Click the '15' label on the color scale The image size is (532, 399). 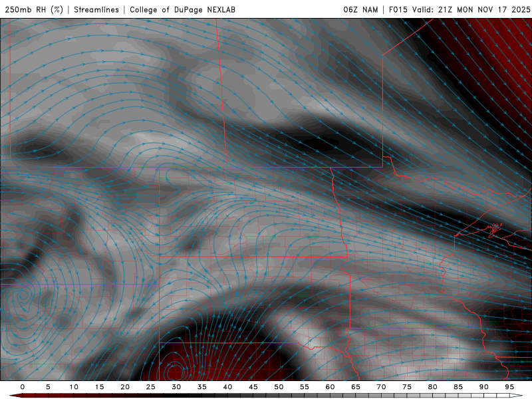pyautogui.click(x=99, y=387)
